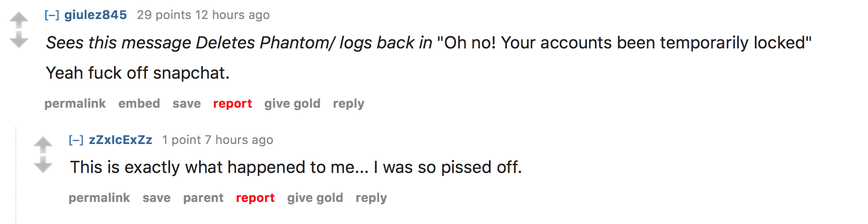This screenshot has width=868, height=224.
Task: Collapse giulez845's comment thread
Action: 52,15
